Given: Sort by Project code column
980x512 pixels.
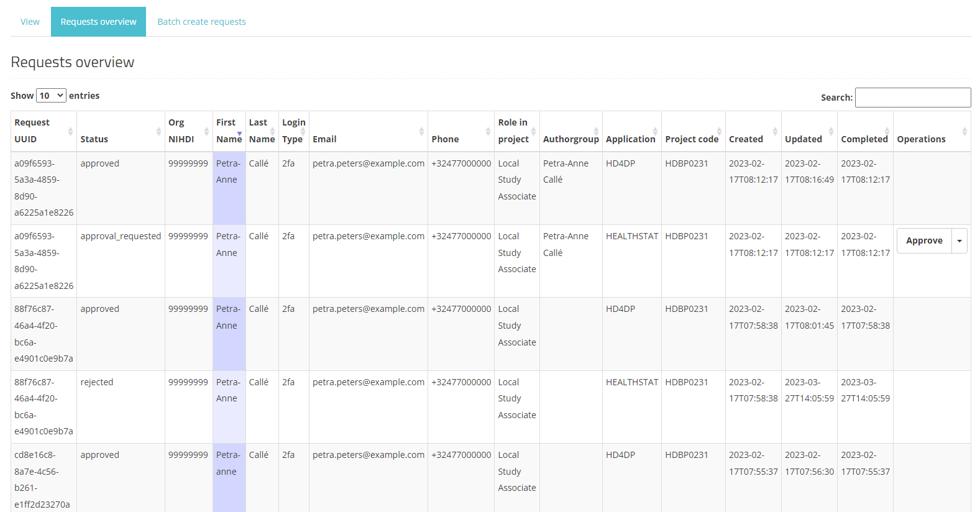Looking at the screenshot, I should point(691,139).
